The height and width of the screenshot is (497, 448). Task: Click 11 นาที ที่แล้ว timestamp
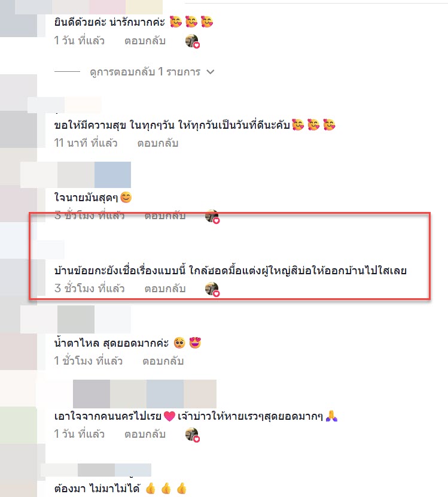point(86,143)
